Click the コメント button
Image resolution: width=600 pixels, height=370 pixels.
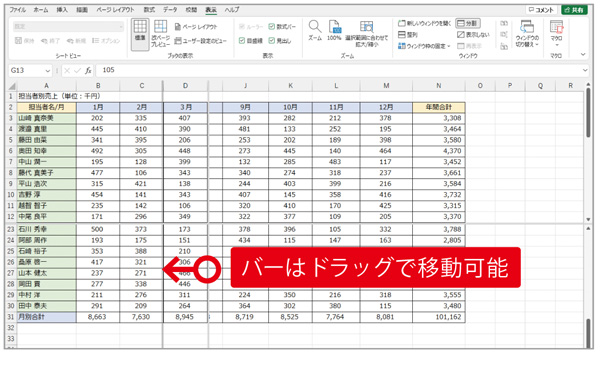[541, 10]
